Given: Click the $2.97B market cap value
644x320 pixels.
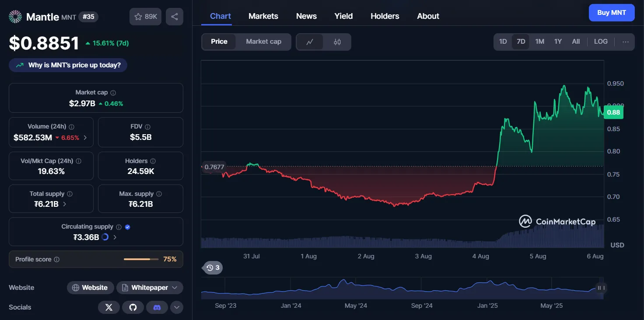Looking at the screenshot, I should click(x=82, y=104).
